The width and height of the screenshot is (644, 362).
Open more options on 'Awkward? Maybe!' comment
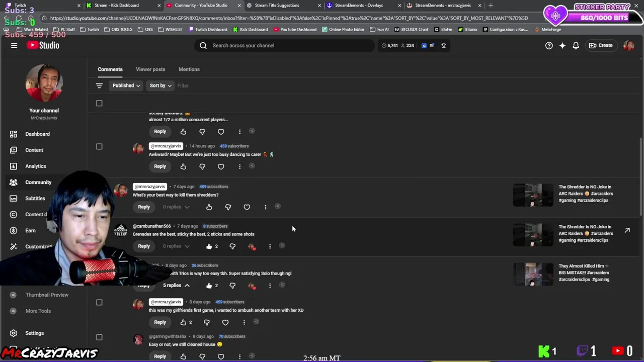tap(239, 166)
